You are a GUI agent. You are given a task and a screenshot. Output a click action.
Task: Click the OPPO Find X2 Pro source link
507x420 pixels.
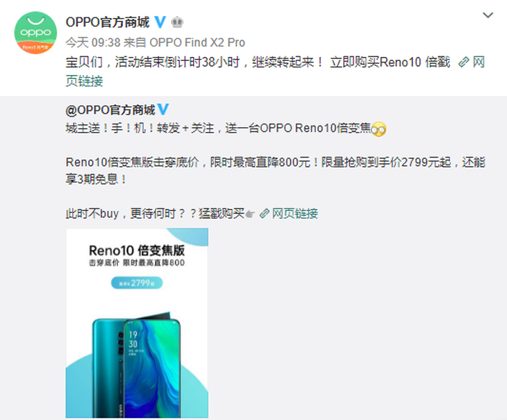pyautogui.click(x=197, y=42)
